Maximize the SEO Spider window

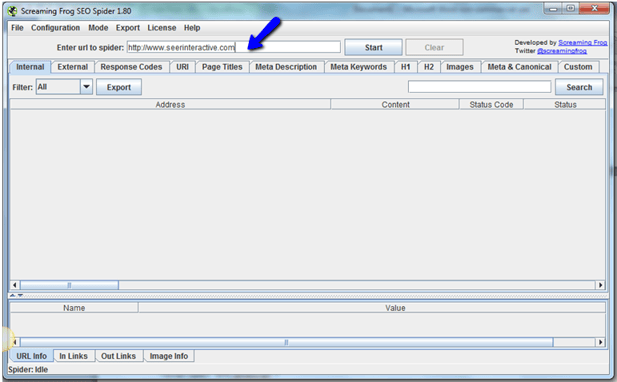[x=571, y=9]
